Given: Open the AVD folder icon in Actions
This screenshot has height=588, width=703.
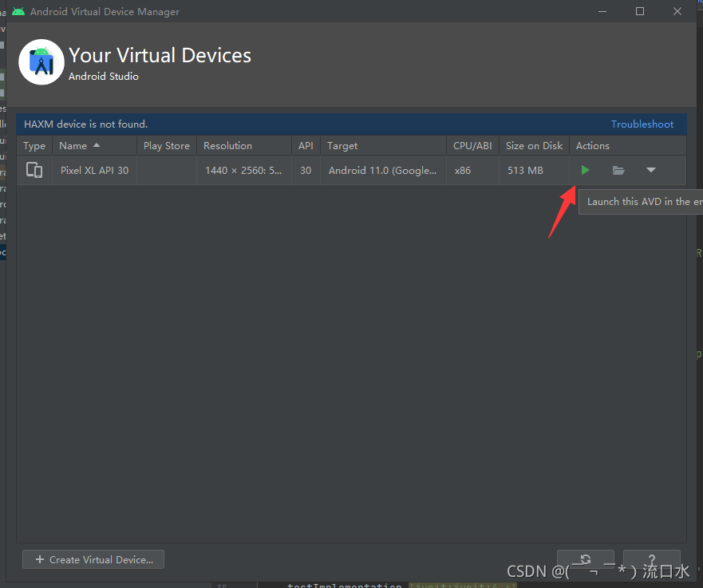Looking at the screenshot, I should (x=618, y=170).
